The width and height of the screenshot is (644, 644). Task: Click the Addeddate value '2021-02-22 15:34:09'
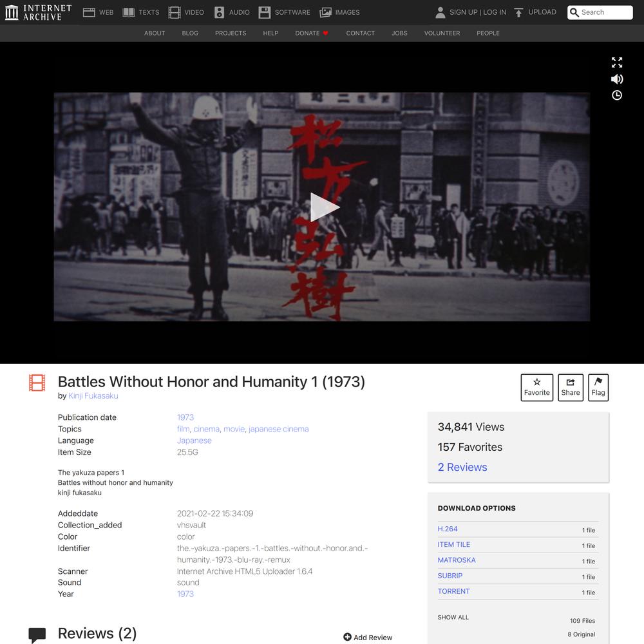pyautogui.click(x=215, y=513)
